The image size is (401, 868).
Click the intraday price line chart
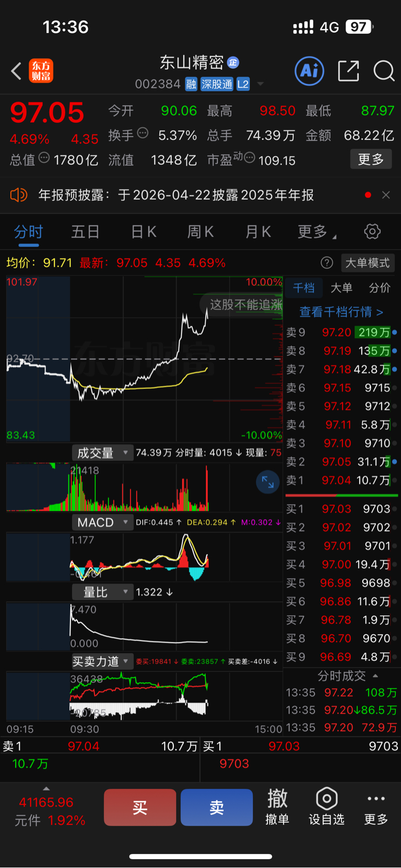(x=145, y=359)
